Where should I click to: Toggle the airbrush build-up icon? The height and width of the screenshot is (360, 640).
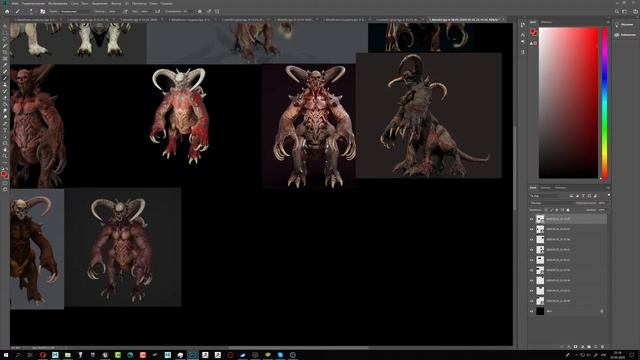(x=158, y=11)
